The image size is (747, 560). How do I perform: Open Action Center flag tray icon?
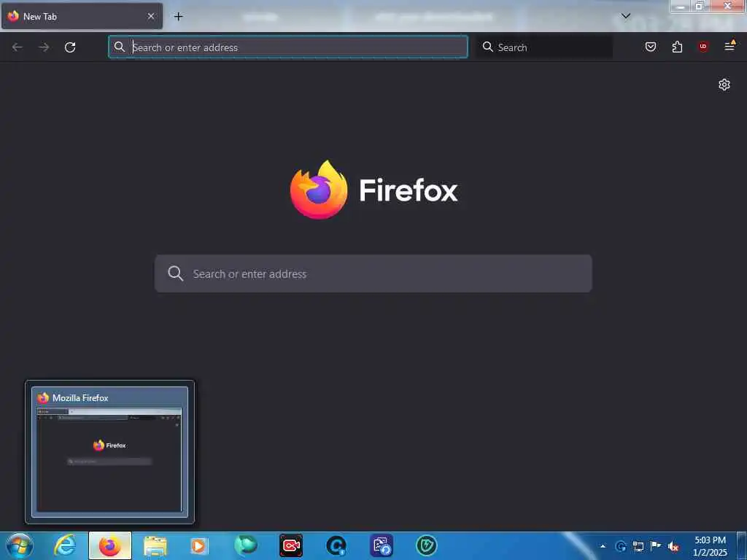pos(656,545)
